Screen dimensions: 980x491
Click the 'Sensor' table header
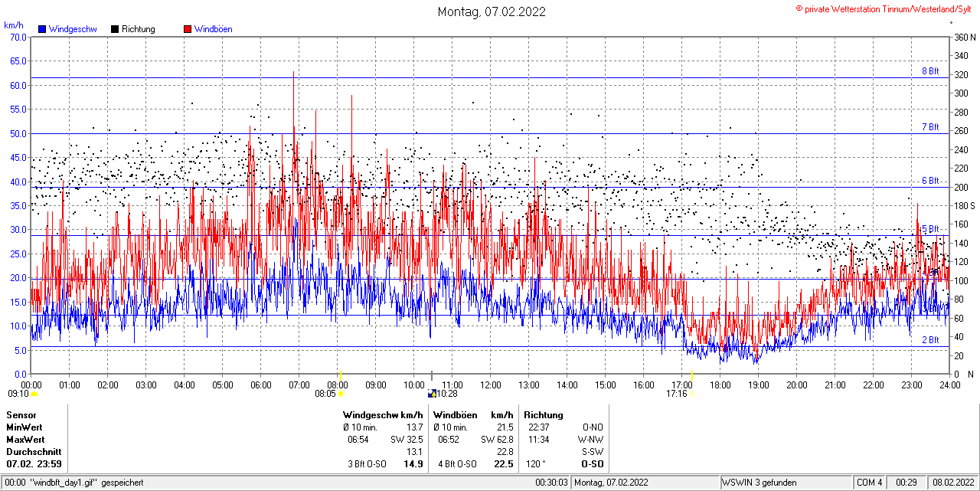point(21,414)
